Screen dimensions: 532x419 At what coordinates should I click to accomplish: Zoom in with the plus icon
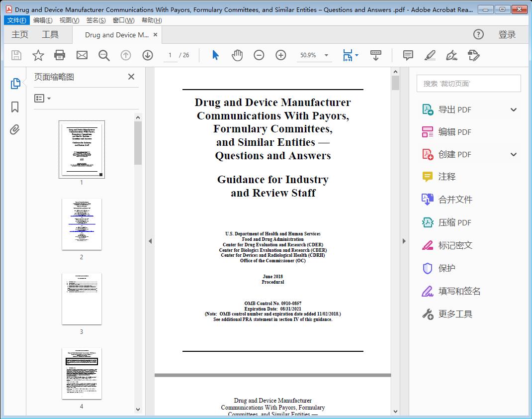(281, 55)
